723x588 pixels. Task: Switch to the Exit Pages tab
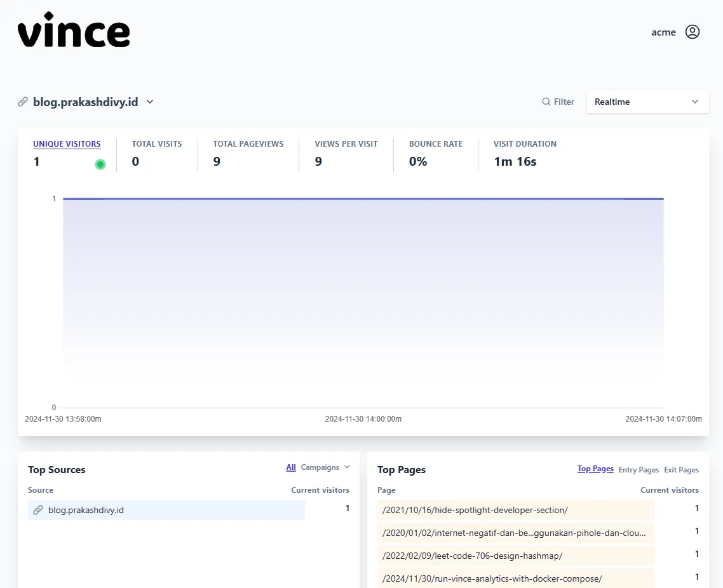(681, 470)
